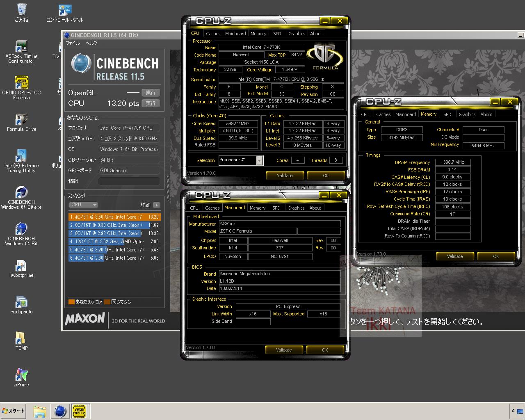The width and height of the screenshot is (525, 420).
Task: Show hidden system tray icons
Action: click(513, 411)
